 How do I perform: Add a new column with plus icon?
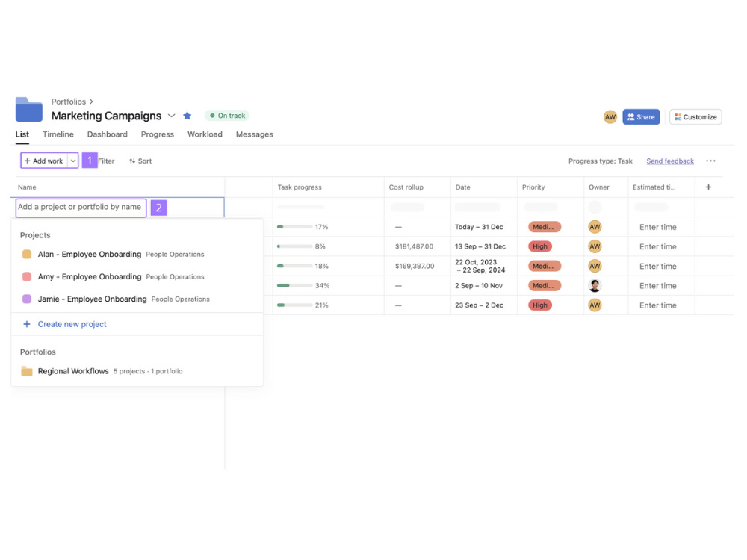708,187
